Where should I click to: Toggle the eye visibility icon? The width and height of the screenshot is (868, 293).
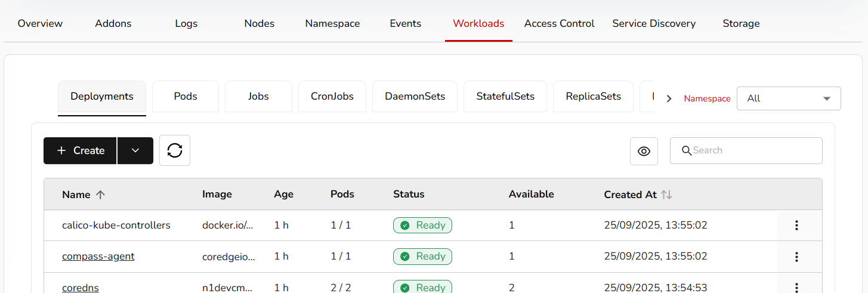click(644, 151)
